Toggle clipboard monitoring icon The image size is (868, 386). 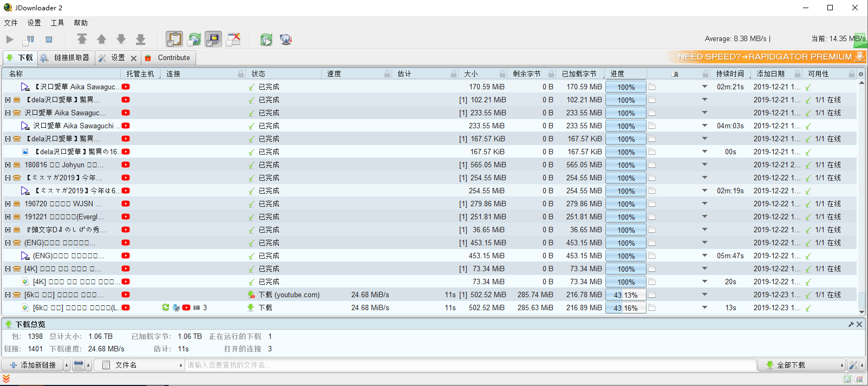(174, 39)
